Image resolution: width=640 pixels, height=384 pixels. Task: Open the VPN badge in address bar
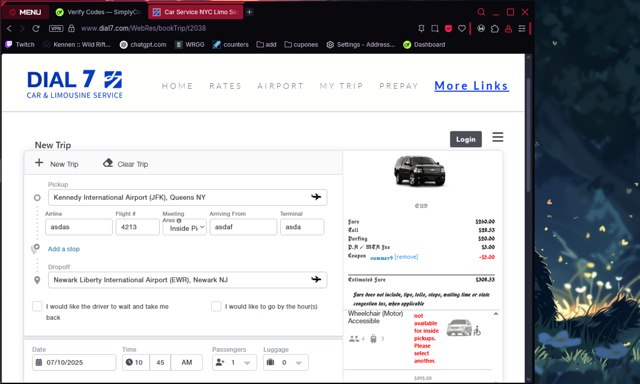tap(56, 28)
